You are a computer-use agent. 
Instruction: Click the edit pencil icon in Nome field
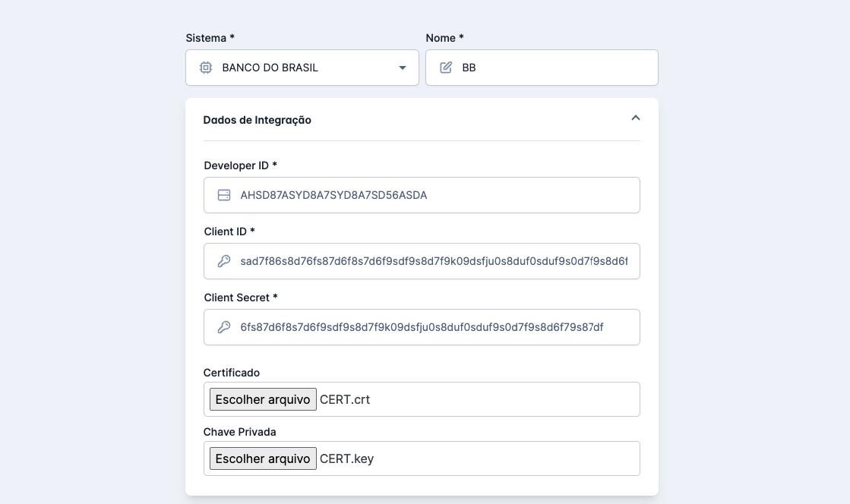446,68
